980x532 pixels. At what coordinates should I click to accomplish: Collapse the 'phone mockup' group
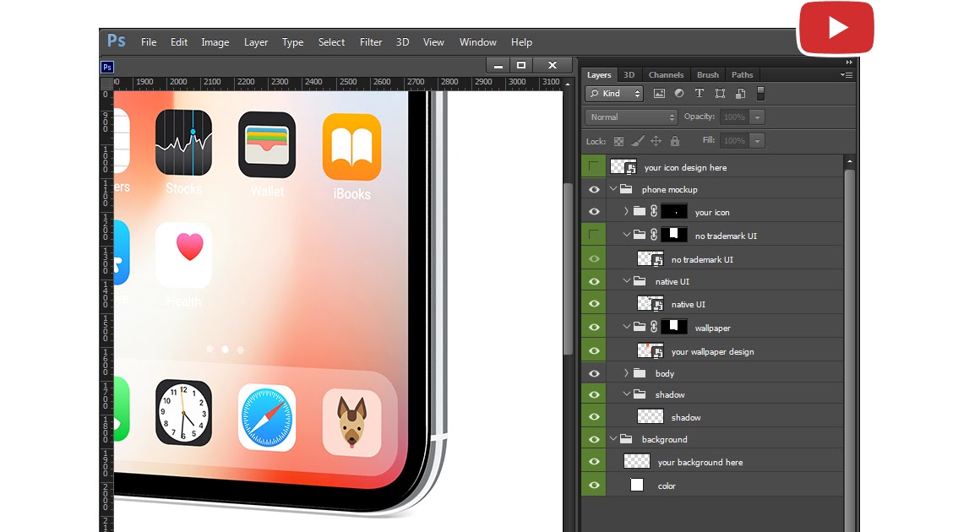(613, 188)
